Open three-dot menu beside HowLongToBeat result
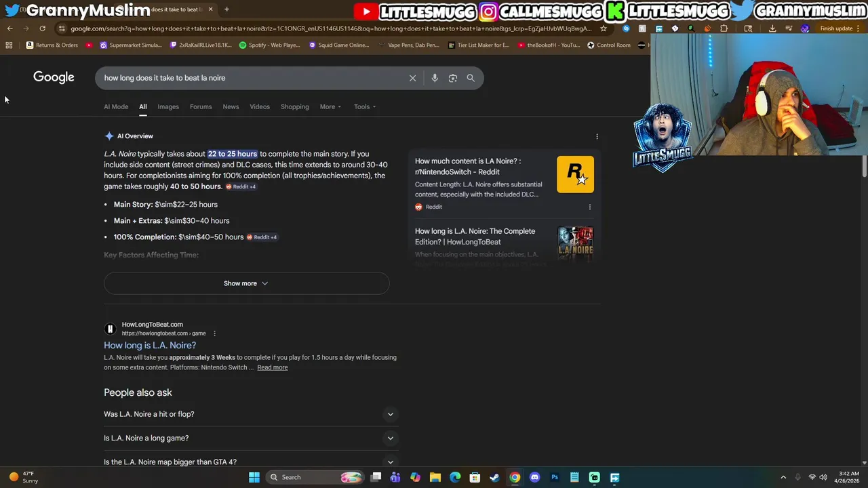This screenshot has width=868, height=488. tap(214, 333)
